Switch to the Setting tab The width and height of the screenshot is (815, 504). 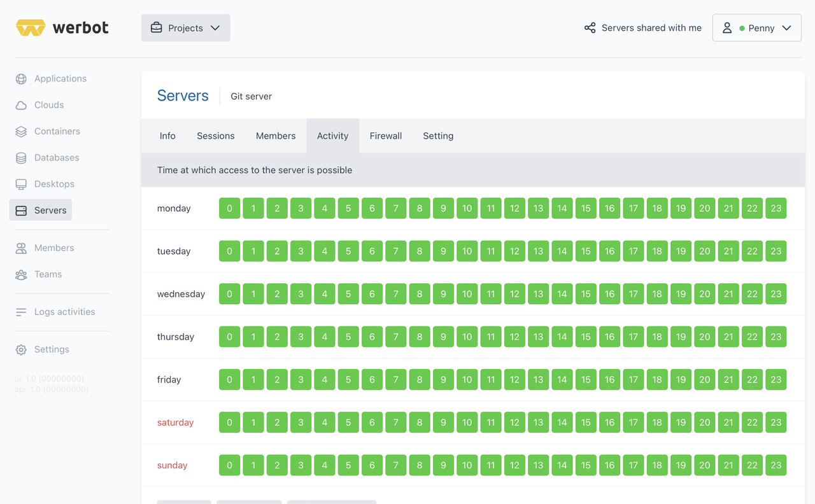click(438, 136)
